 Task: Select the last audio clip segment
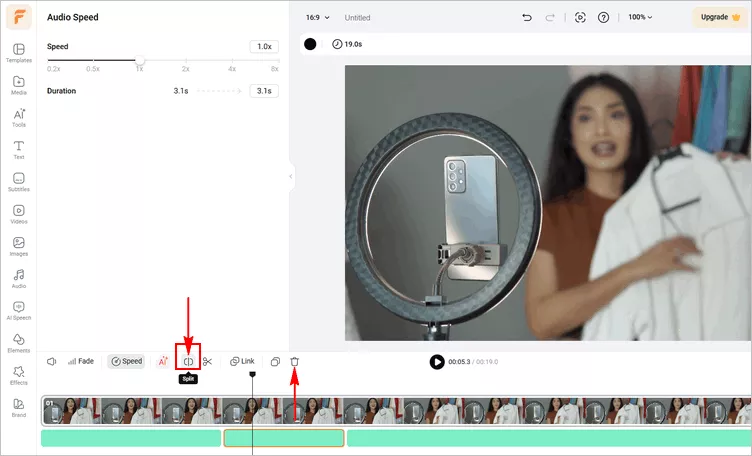[x=549, y=438]
